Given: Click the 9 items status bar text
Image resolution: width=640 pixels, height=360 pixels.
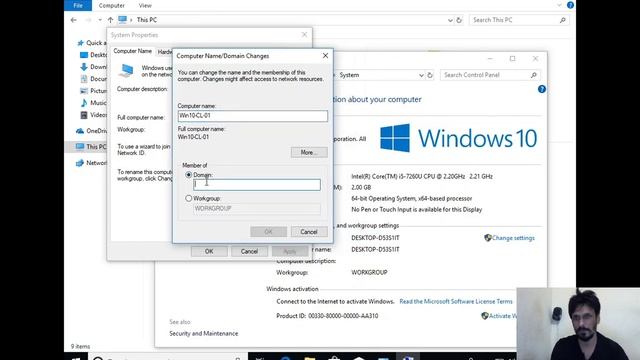Looking at the screenshot, I should coord(80,347).
